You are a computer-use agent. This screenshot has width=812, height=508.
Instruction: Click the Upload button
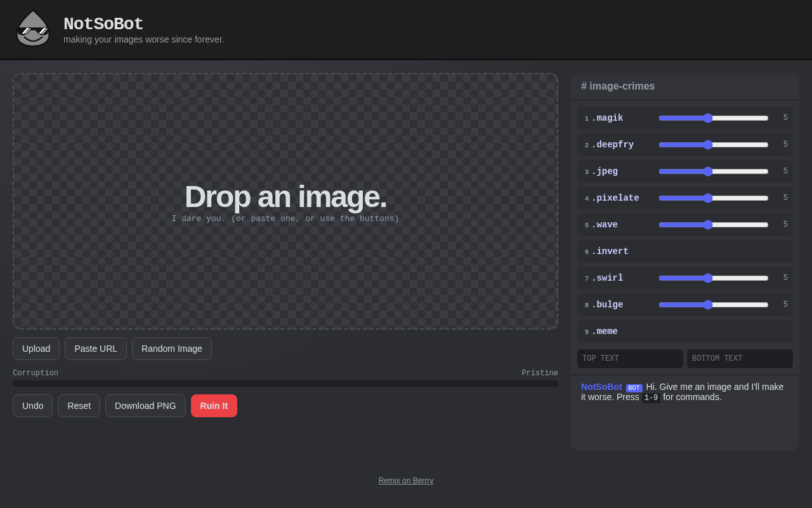(x=36, y=349)
